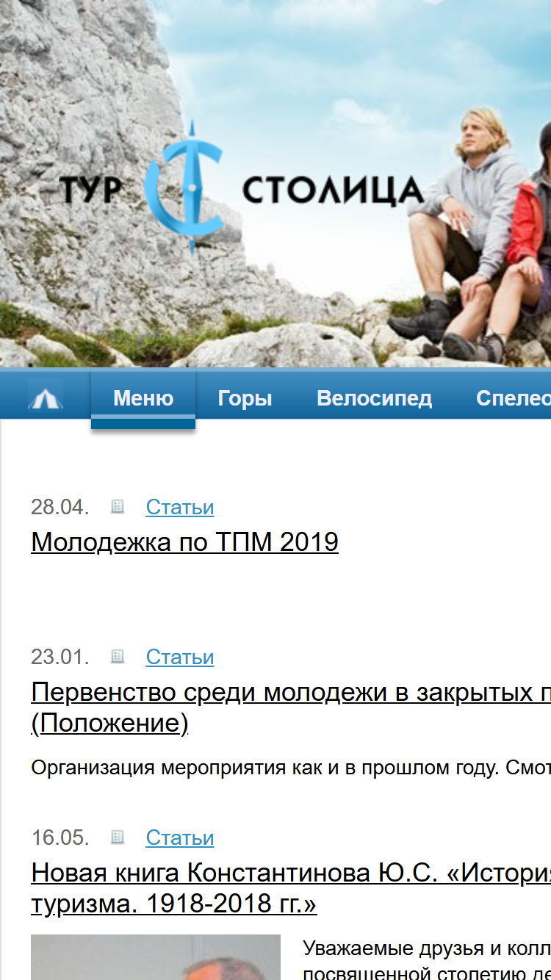Open Статьи category link under 23.01.
This screenshot has height=980, width=551.
point(180,657)
